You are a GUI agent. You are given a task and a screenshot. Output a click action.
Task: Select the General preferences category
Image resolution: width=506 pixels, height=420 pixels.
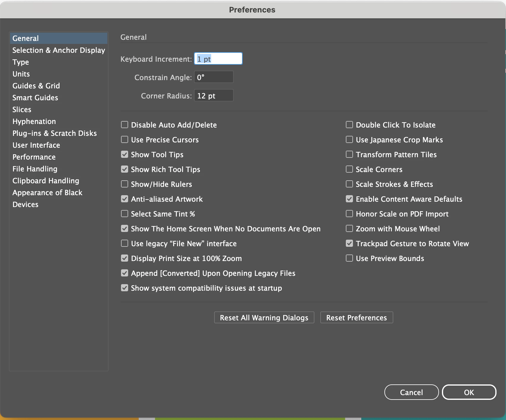pos(59,38)
